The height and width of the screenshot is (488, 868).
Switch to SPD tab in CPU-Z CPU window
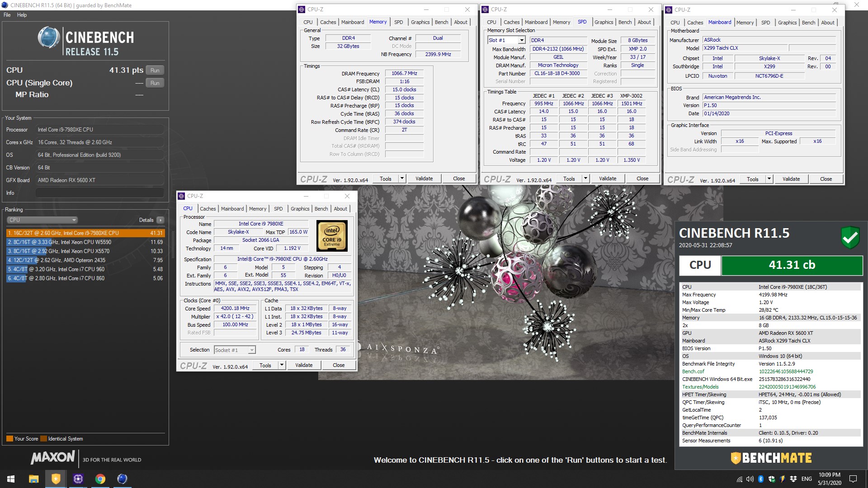coord(278,209)
